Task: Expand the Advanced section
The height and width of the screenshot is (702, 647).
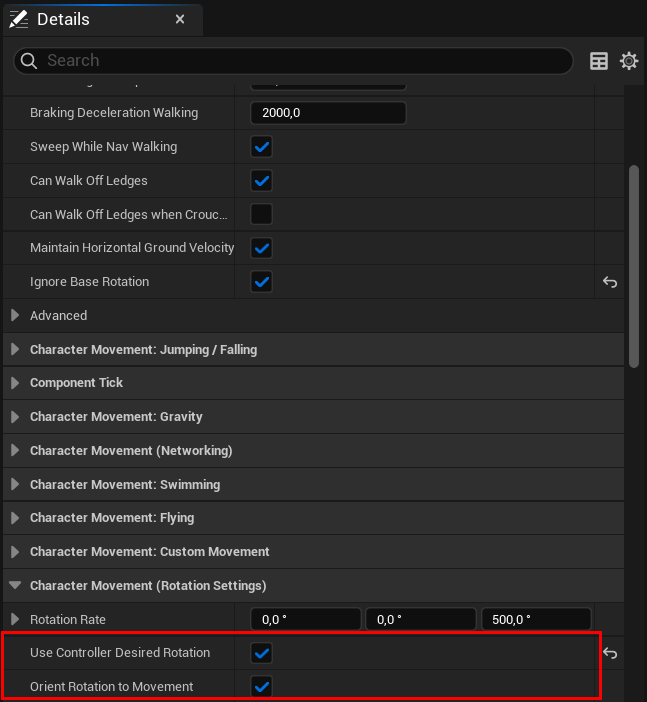Action: pyautogui.click(x=15, y=315)
